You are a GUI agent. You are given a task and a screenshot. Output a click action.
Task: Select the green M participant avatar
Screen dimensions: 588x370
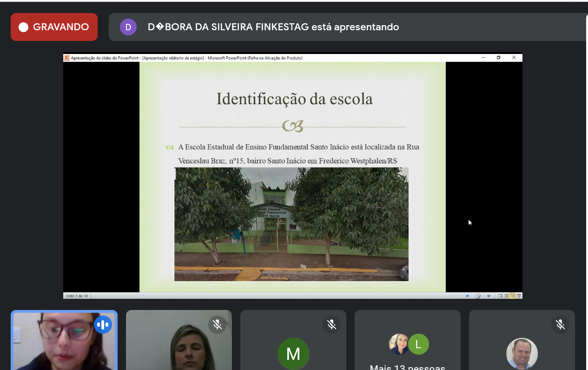tap(293, 354)
